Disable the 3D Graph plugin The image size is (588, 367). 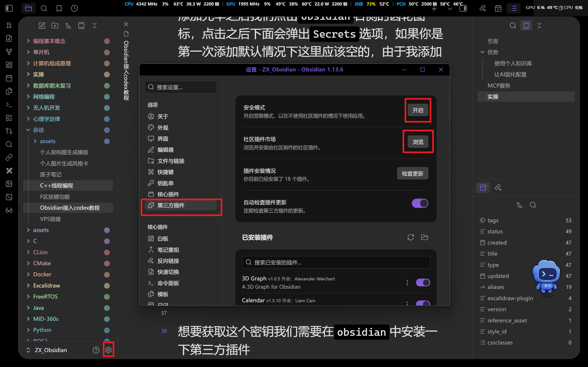coord(423,282)
